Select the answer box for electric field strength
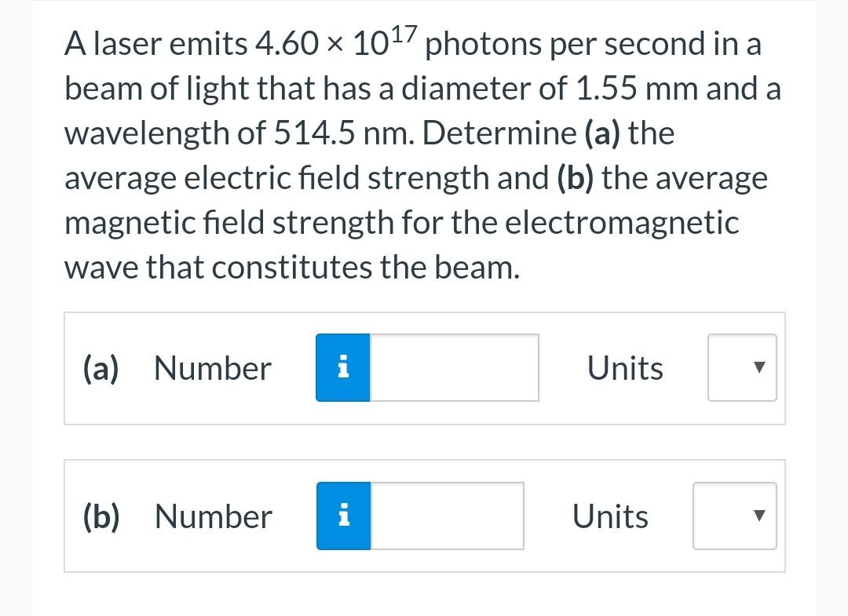The height and width of the screenshot is (616, 848). (454, 367)
